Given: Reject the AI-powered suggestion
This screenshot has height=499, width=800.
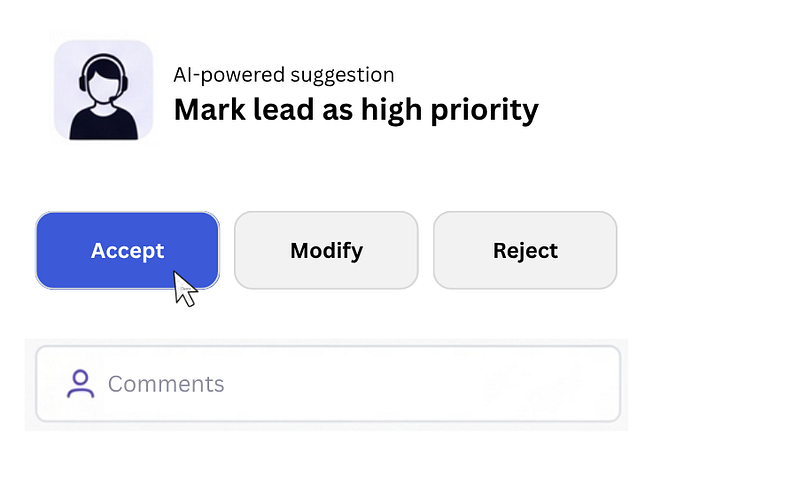Looking at the screenshot, I should click(x=525, y=250).
